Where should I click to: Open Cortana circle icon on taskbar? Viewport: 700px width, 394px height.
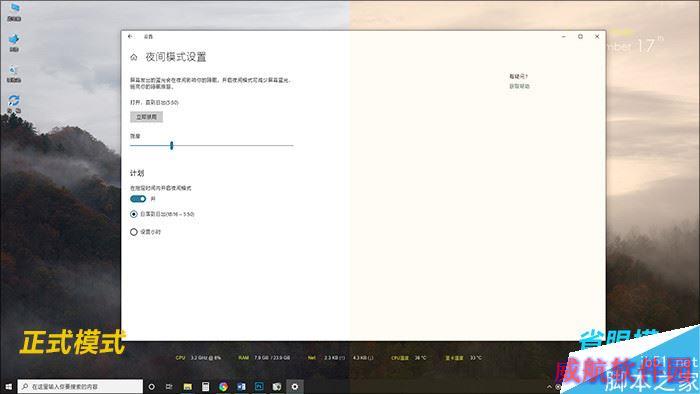pyautogui.click(x=151, y=387)
